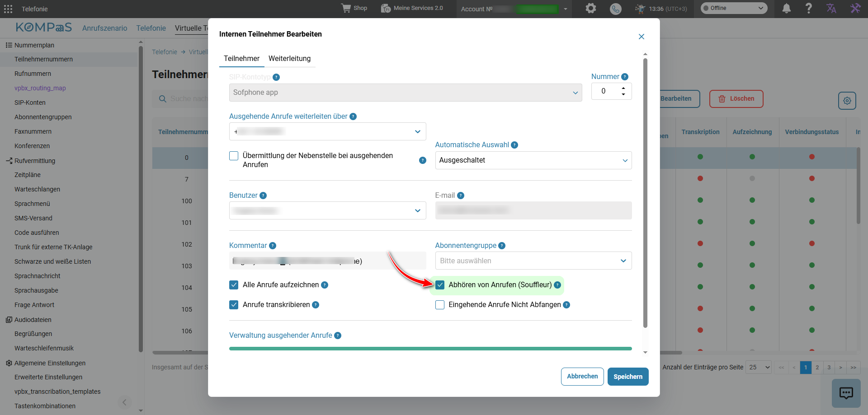Toggle Übermittlung der Nebenstelle checkbox
868x415 pixels.
tap(234, 156)
